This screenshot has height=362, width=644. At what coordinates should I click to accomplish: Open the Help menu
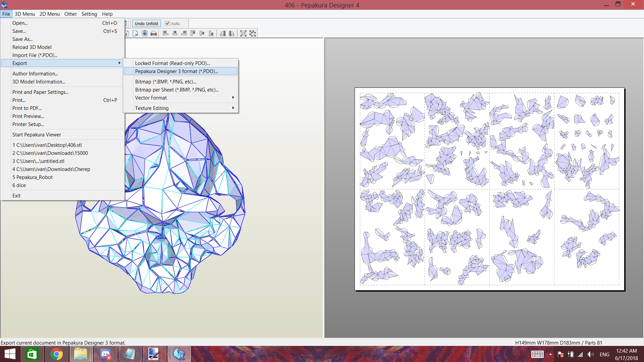coord(107,14)
